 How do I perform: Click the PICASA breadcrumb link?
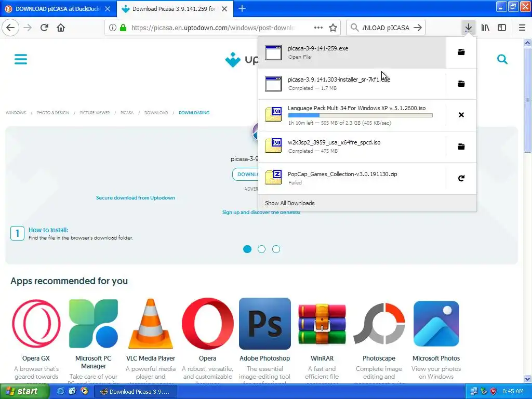click(x=127, y=113)
